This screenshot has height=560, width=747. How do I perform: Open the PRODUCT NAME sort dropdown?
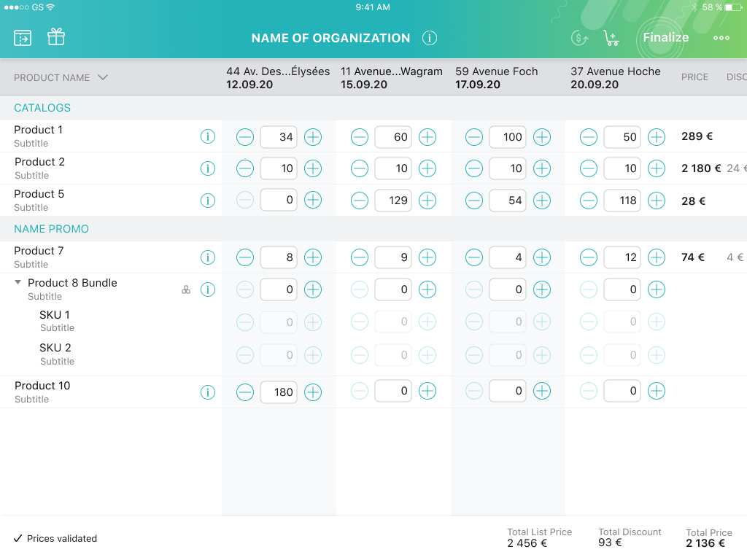pyautogui.click(x=101, y=77)
